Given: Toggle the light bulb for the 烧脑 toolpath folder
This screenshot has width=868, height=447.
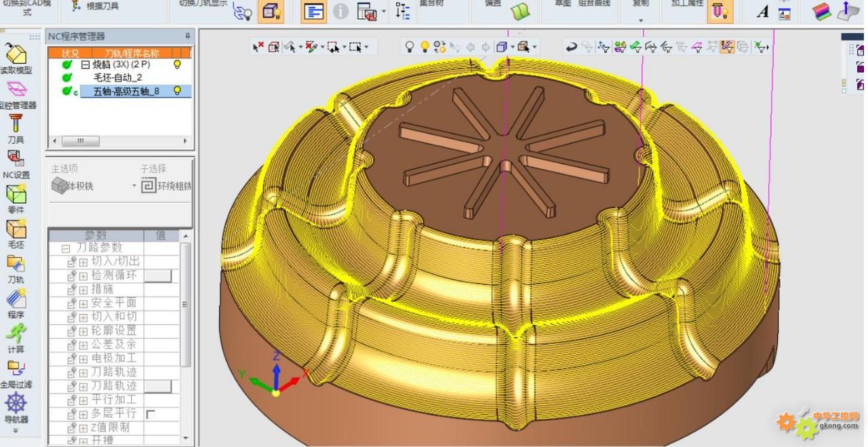Looking at the screenshot, I should (x=178, y=64).
